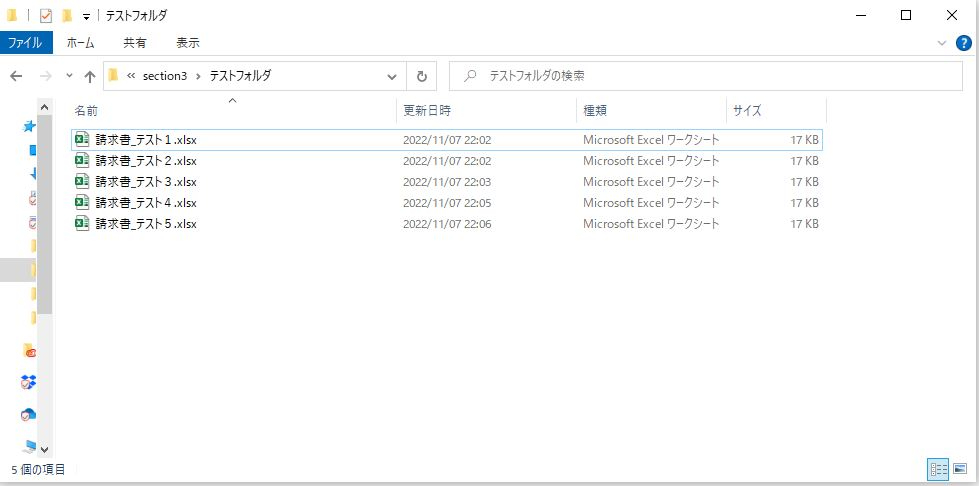This screenshot has width=979, height=486.
Task: Navigate up one folder level
Action: point(90,76)
